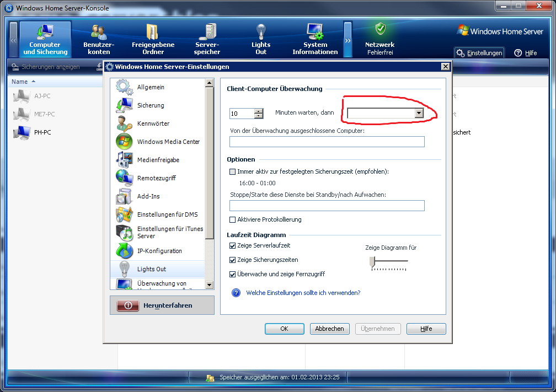The width and height of the screenshot is (556, 392).
Task: Click the Übernehmen button
Action: 378,329
